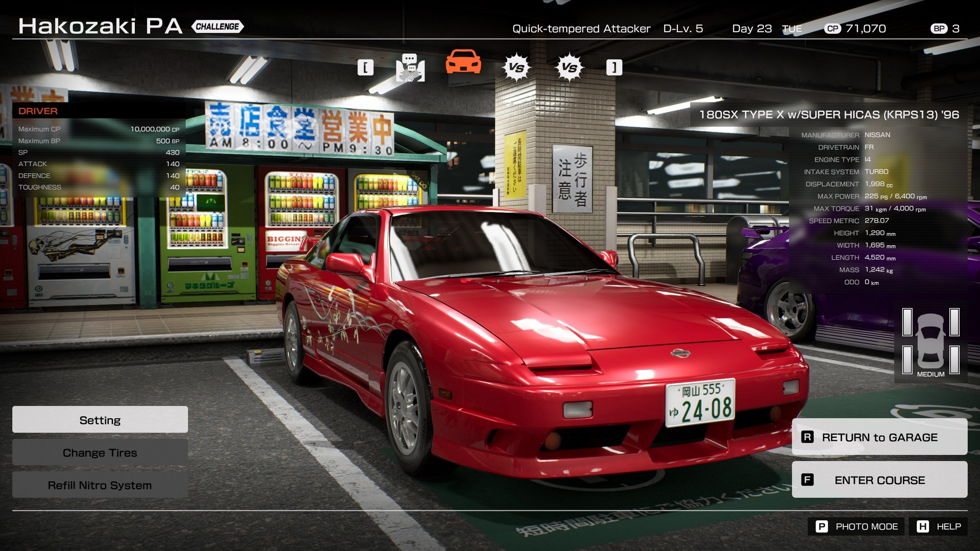Select the orange car tab icon

463,62
